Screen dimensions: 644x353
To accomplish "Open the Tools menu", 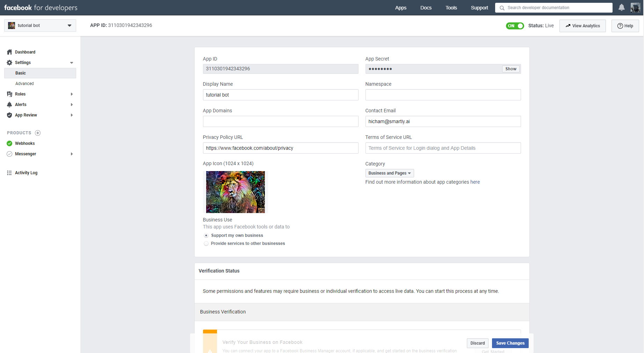I will pos(451,8).
